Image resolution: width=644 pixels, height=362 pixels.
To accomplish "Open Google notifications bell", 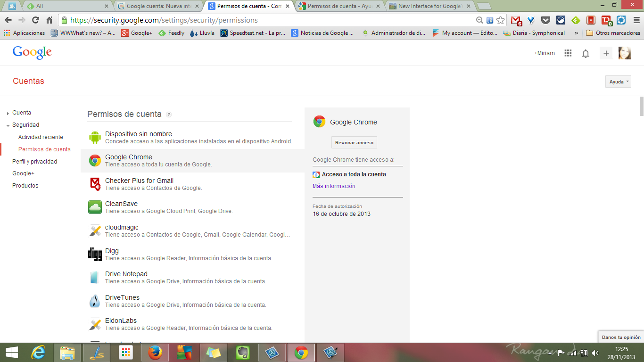I will 586,53.
